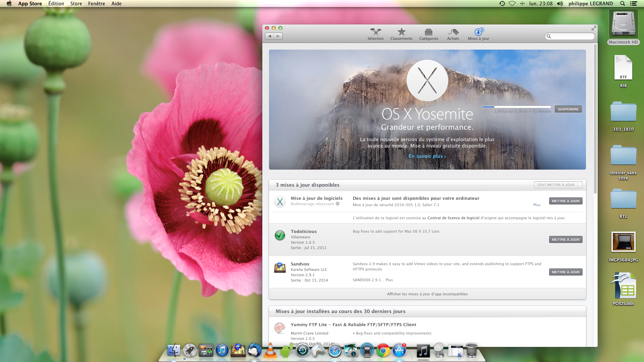Click the Sandvox app icon
This screenshot has width=644, height=362.
280,268
